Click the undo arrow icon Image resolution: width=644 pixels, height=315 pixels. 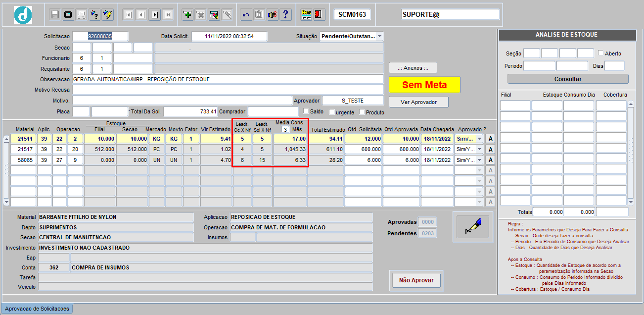click(x=246, y=15)
